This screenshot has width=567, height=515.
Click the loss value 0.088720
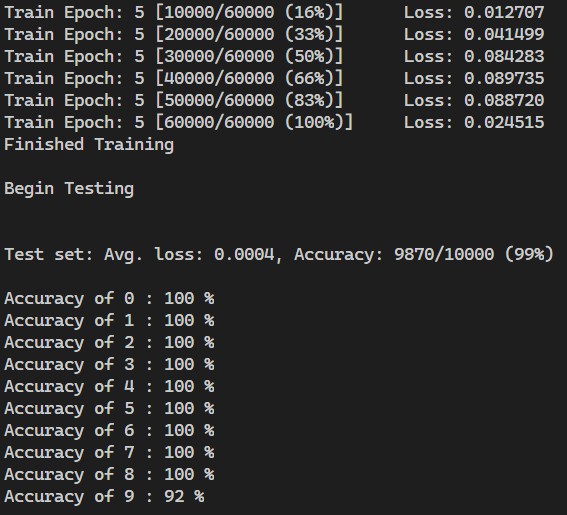point(504,101)
